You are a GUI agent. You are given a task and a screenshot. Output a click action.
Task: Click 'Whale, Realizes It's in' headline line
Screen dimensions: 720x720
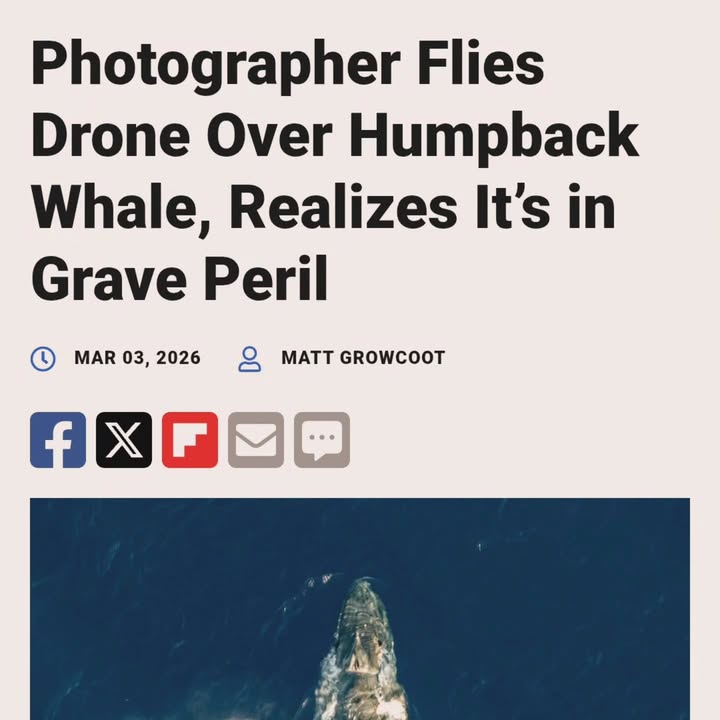323,208
